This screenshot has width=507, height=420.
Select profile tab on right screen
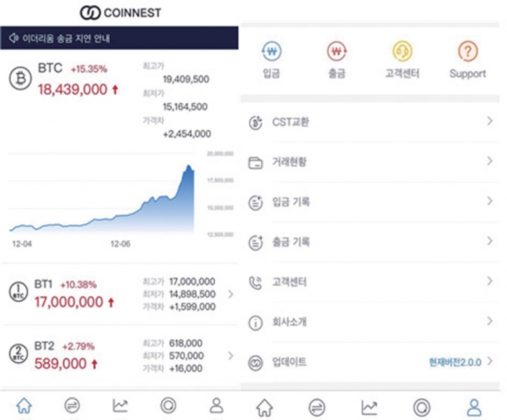pyautogui.click(x=474, y=407)
